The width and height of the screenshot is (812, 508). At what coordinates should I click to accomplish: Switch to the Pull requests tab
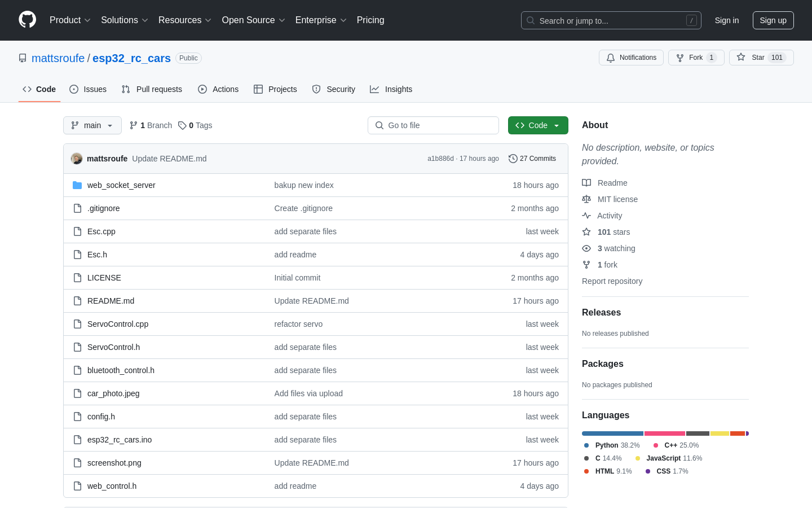(152, 89)
